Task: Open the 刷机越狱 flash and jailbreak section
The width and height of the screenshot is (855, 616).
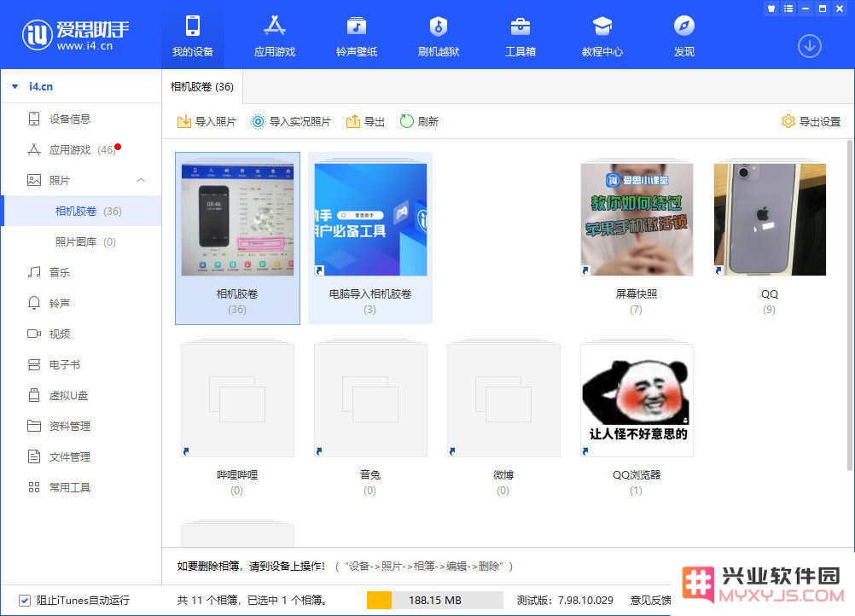Action: pyautogui.click(x=439, y=36)
